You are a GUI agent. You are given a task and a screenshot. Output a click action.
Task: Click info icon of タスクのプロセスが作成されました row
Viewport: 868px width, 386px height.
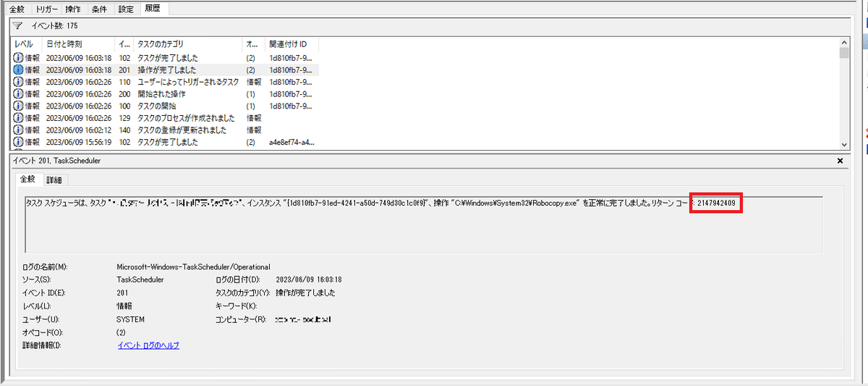18,118
